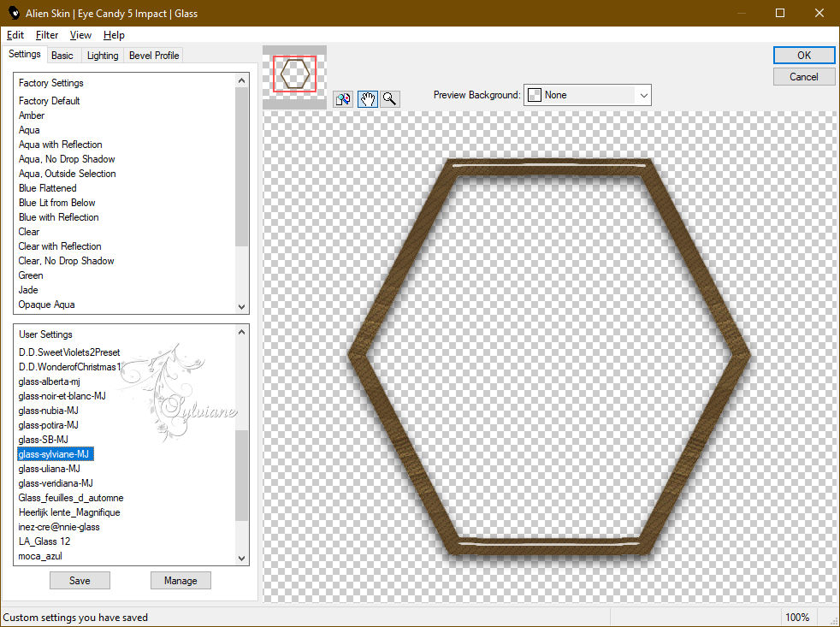This screenshot has width=840, height=627.
Task: Select the Factory Default preset
Action: (x=50, y=101)
